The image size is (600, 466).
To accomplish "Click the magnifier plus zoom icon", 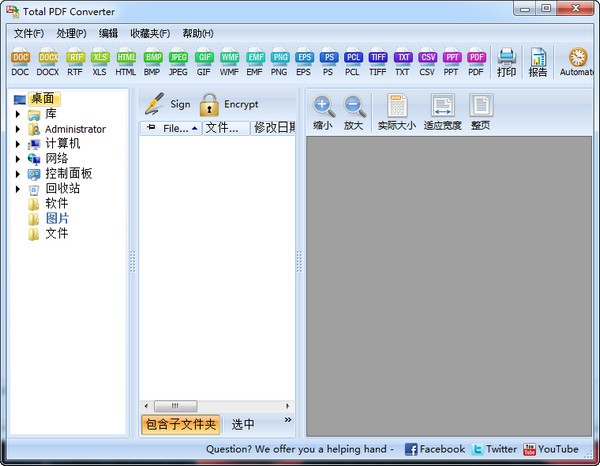I will [x=323, y=106].
